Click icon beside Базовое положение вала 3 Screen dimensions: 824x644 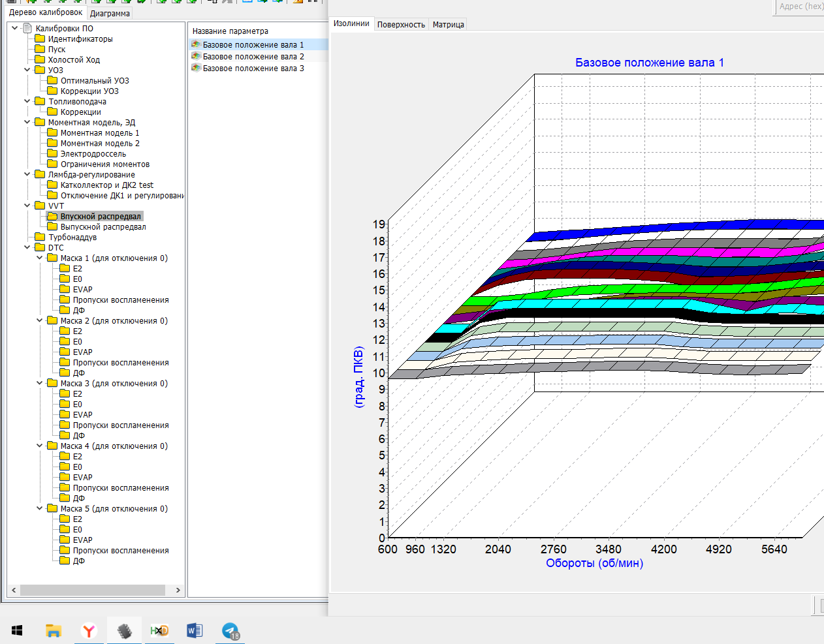196,68
